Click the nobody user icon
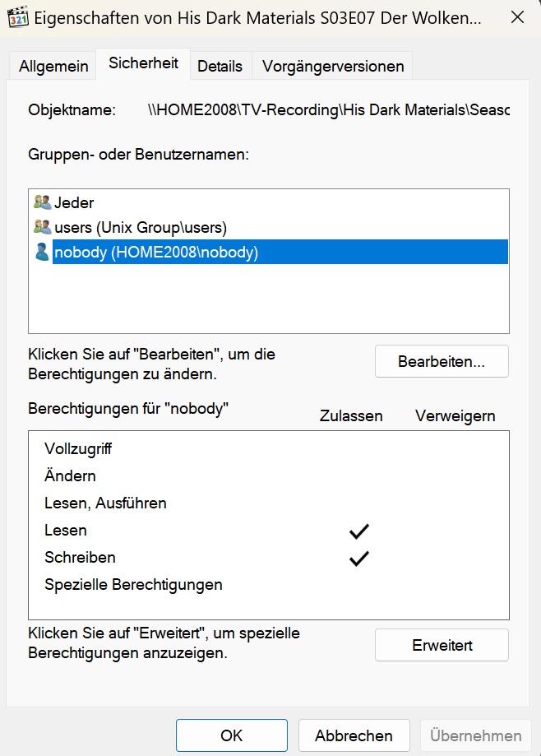 click(43, 252)
